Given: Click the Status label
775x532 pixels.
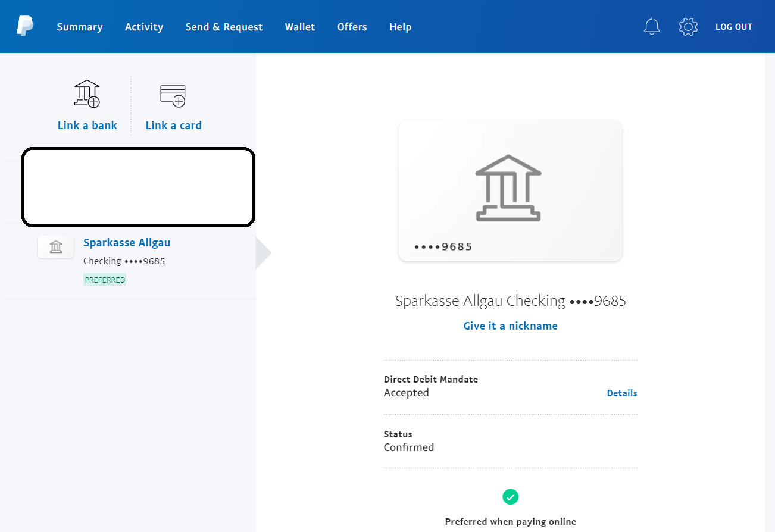Looking at the screenshot, I should [x=398, y=434].
